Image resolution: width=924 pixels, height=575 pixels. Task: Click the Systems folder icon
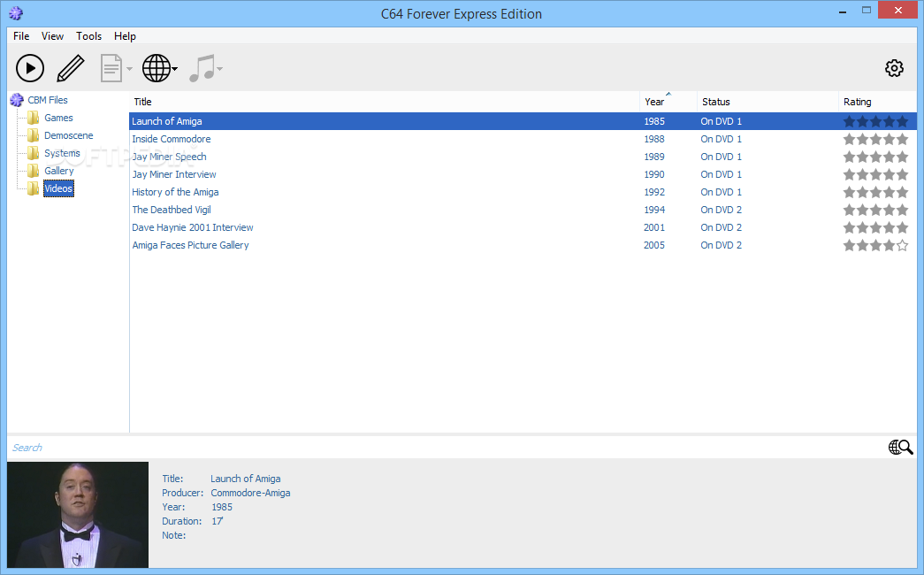(34, 153)
